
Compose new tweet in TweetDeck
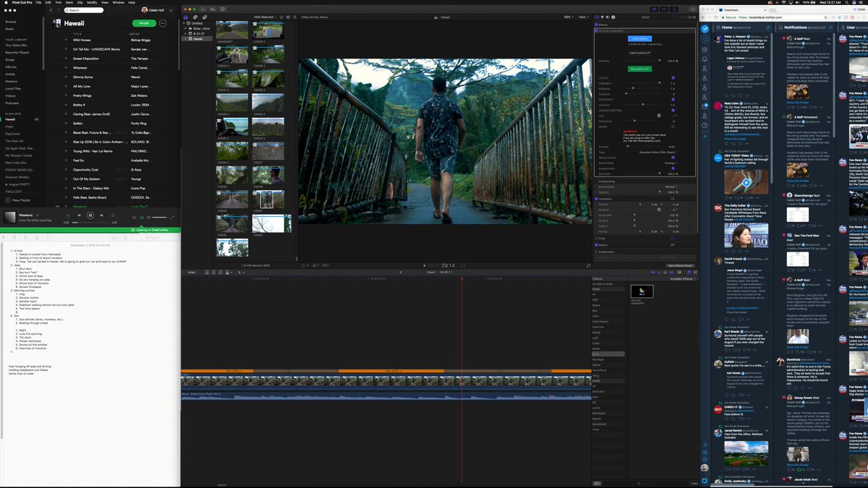point(705,29)
